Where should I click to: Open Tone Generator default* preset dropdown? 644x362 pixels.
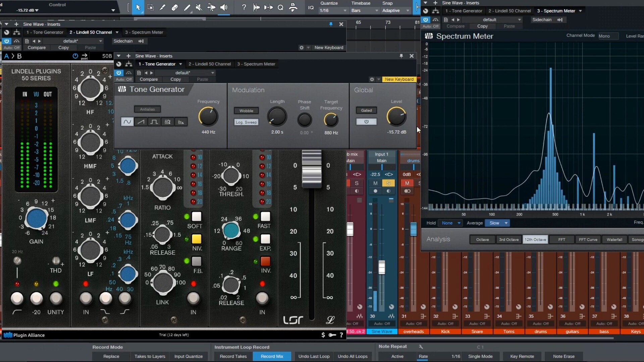(x=186, y=73)
